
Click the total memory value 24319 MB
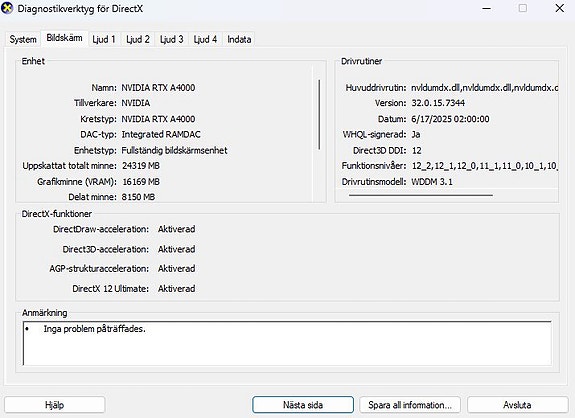click(141, 166)
